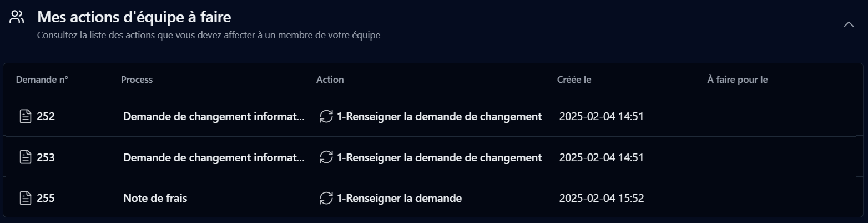This screenshot has width=868, height=223.
Task: Click the Mes actions d'équipe à faire title
Action: pos(134,17)
